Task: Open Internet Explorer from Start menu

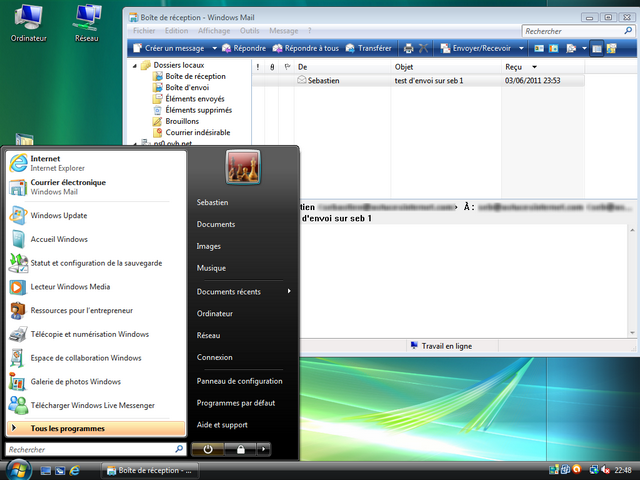Action: tap(96, 163)
